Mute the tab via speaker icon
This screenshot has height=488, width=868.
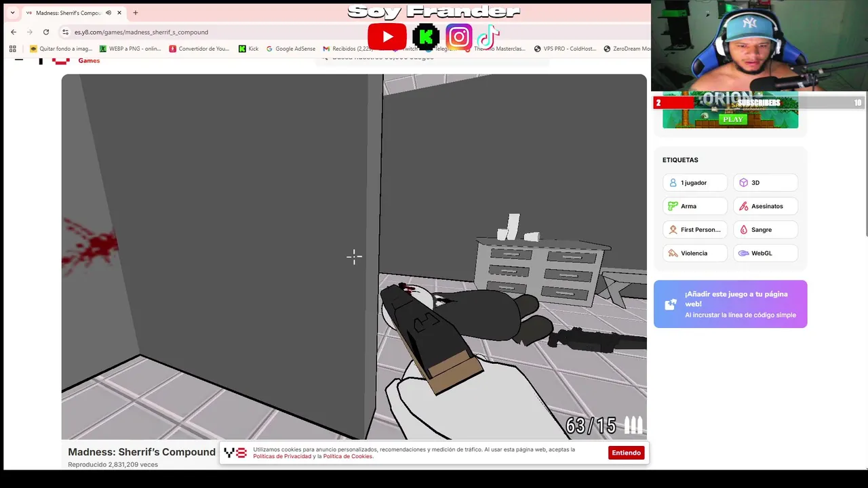[x=108, y=13]
